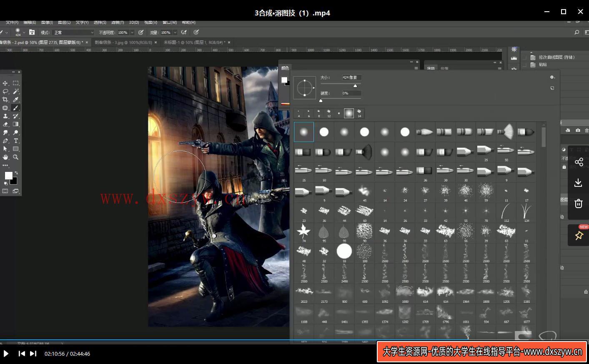Open the 滤镜(T) menu
Screen dimensions: 589x364
pos(118,23)
